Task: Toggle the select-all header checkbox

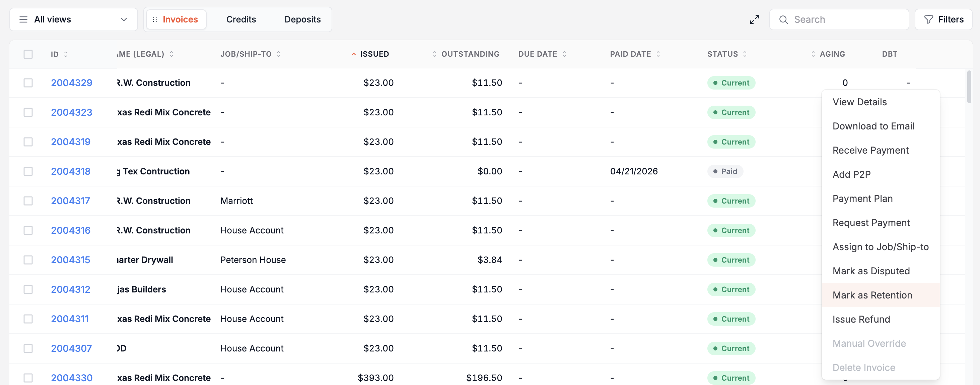Action: (x=28, y=54)
